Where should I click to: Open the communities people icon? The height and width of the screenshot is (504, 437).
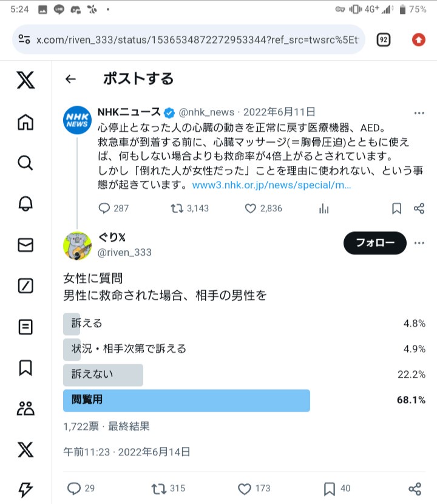click(x=25, y=408)
